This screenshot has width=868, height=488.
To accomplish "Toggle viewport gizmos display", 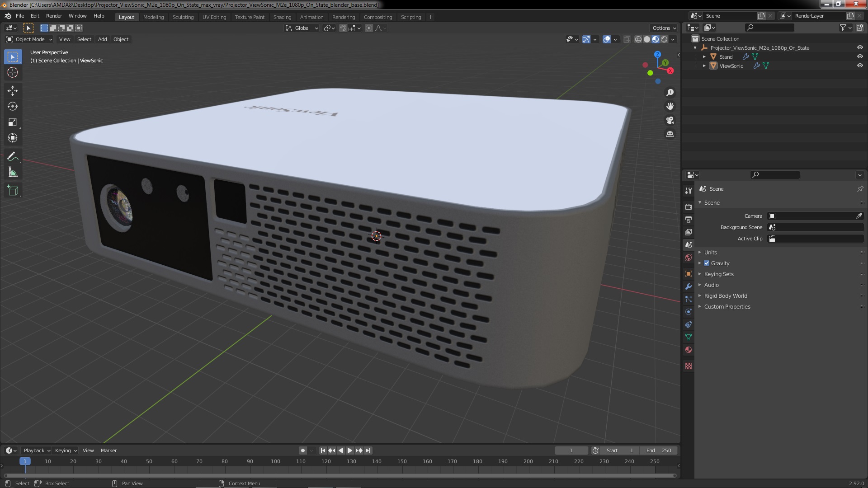I will point(586,39).
